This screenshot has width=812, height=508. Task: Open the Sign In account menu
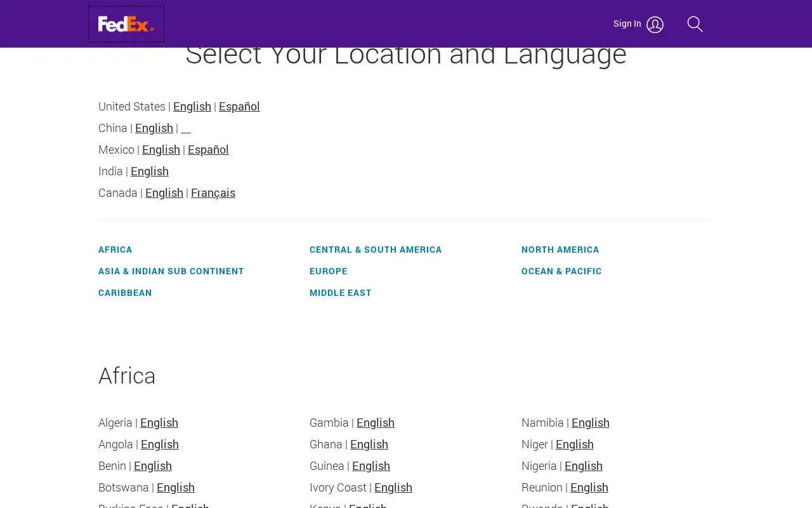pos(638,24)
